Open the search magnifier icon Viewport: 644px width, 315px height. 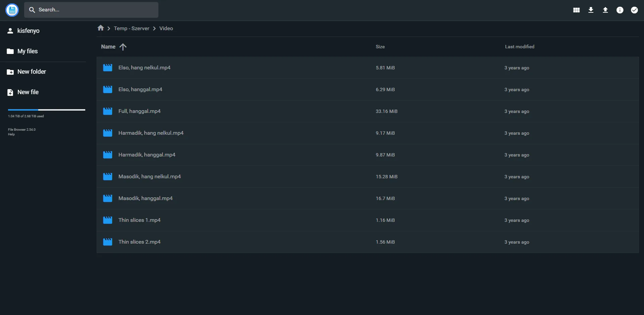(32, 10)
